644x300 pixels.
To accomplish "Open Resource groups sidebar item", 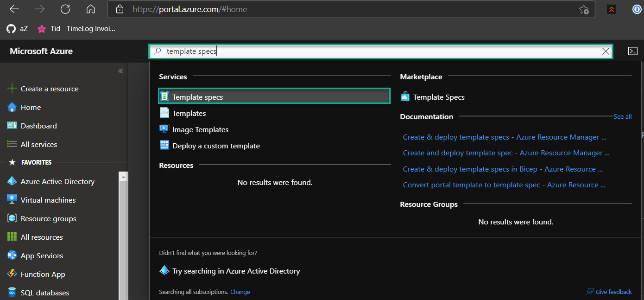I will (x=42, y=218).
